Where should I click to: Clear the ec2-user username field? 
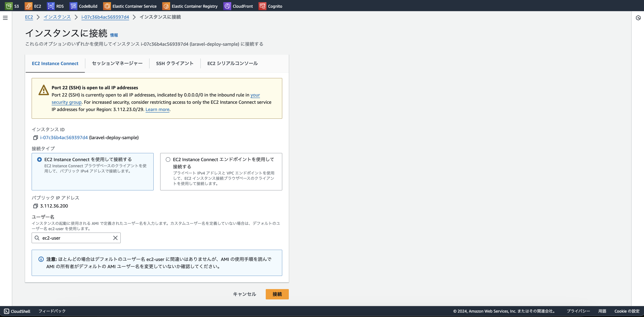coord(115,238)
